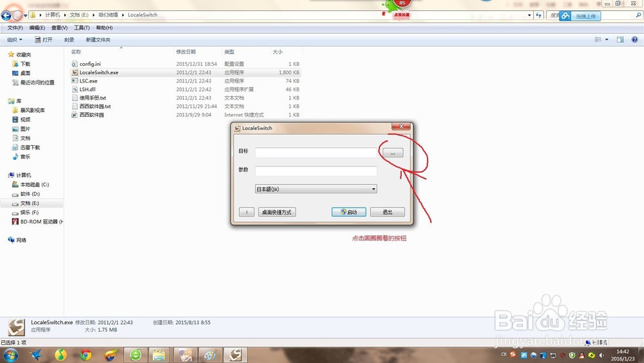Open the Paint taskbar icon
Screen dimensions: 644x363
coord(211,355)
